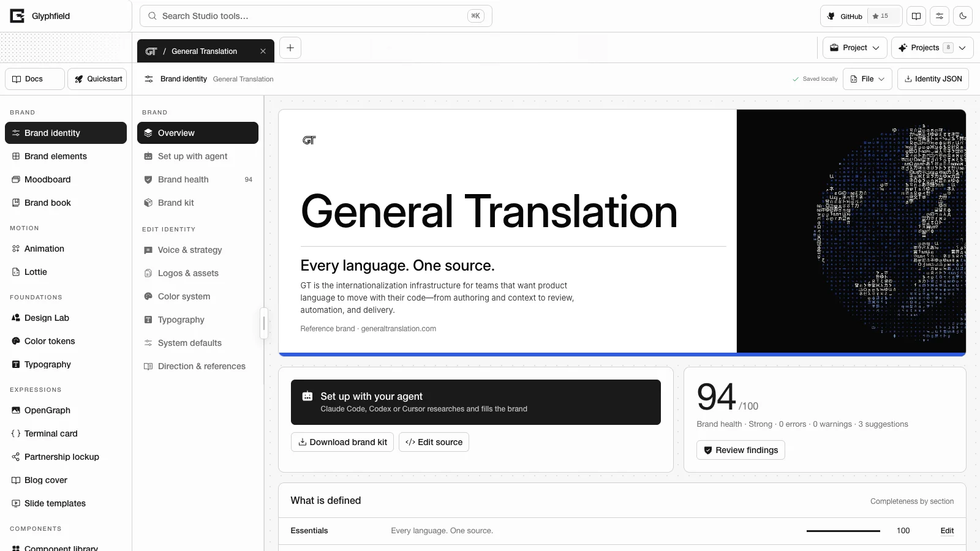Click Set up with your agent banner
The image size is (980, 551).
coord(476,402)
